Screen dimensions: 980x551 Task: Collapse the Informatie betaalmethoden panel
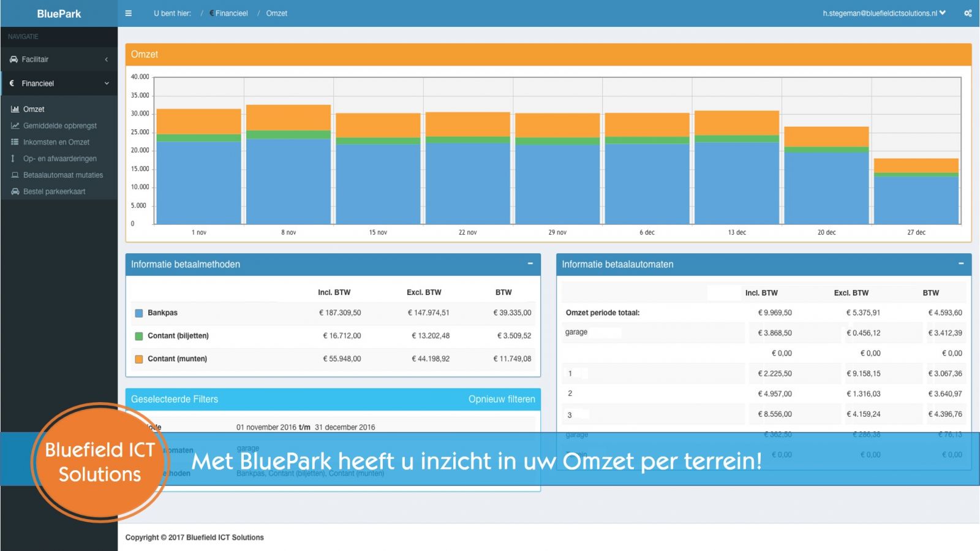pyautogui.click(x=530, y=264)
